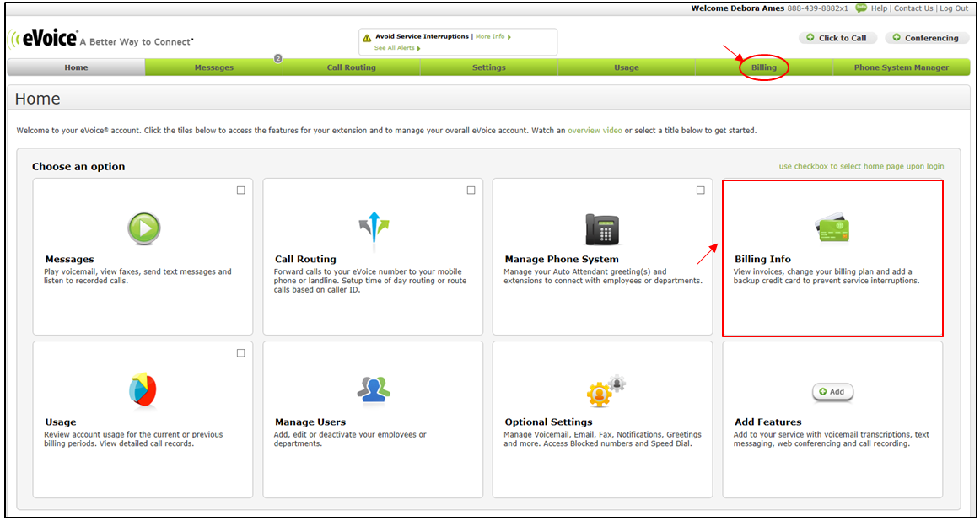This screenshot has width=980, height=521.
Task: Click the eVoice logo
Action: [42, 40]
